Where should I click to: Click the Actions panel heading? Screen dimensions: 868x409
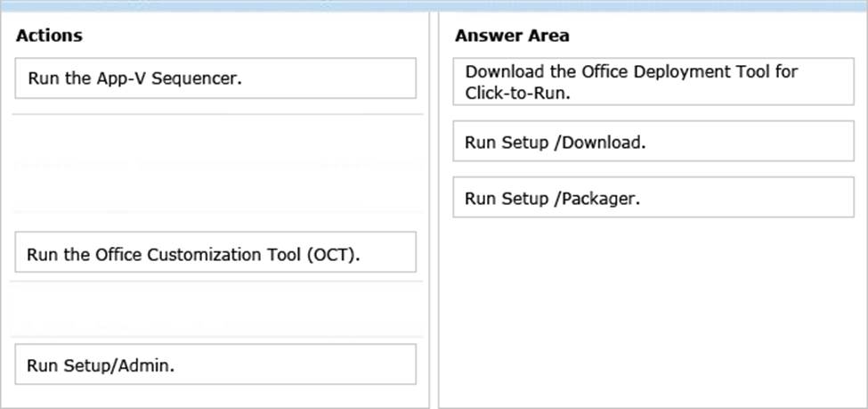pos(49,36)
